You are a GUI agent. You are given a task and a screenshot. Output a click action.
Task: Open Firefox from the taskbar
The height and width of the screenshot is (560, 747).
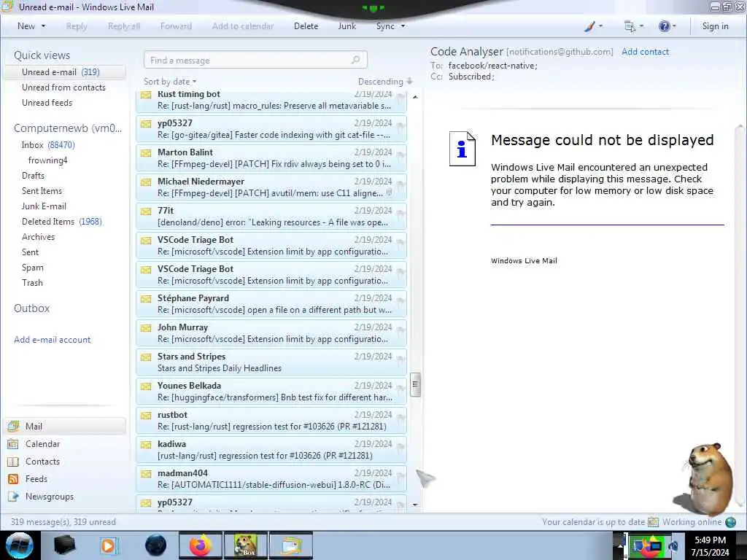(x=200, y=545)
